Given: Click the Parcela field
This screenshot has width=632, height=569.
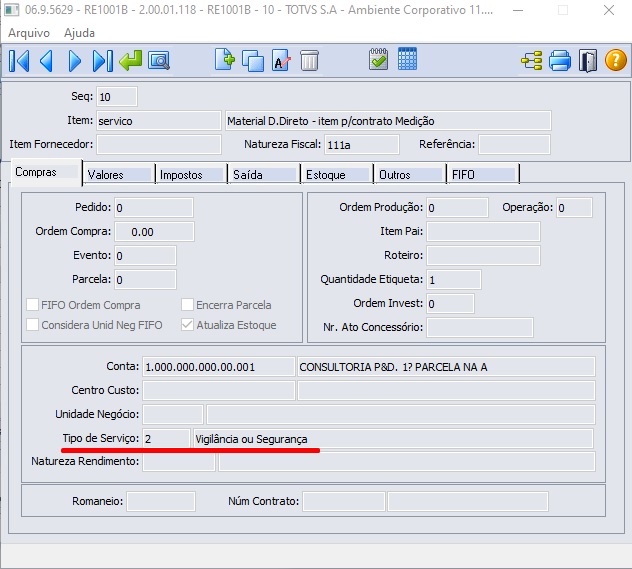Looking at the screenshot, I should pyautogui.click(x=145, y=279).
